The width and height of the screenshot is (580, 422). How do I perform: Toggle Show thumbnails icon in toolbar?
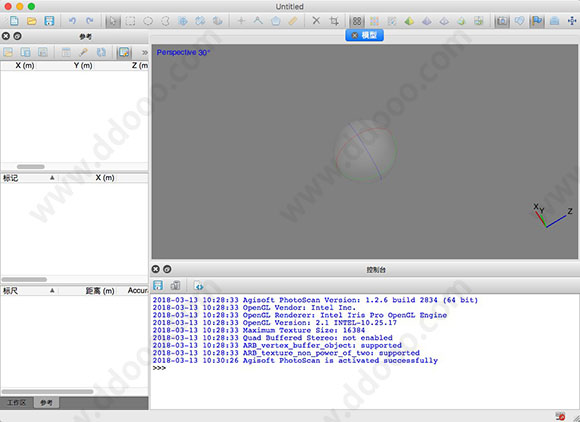pos(519,21)
